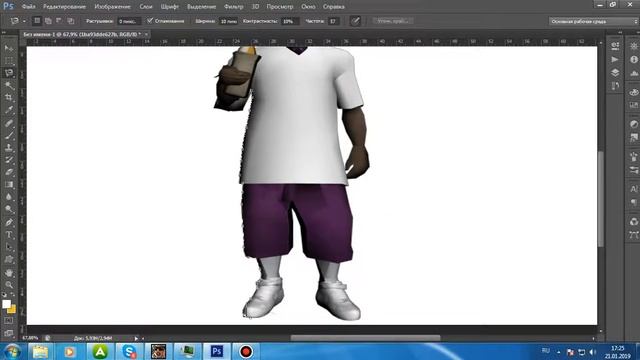Select the Zoom tool

pyautogui.click(x=9, y=285)
